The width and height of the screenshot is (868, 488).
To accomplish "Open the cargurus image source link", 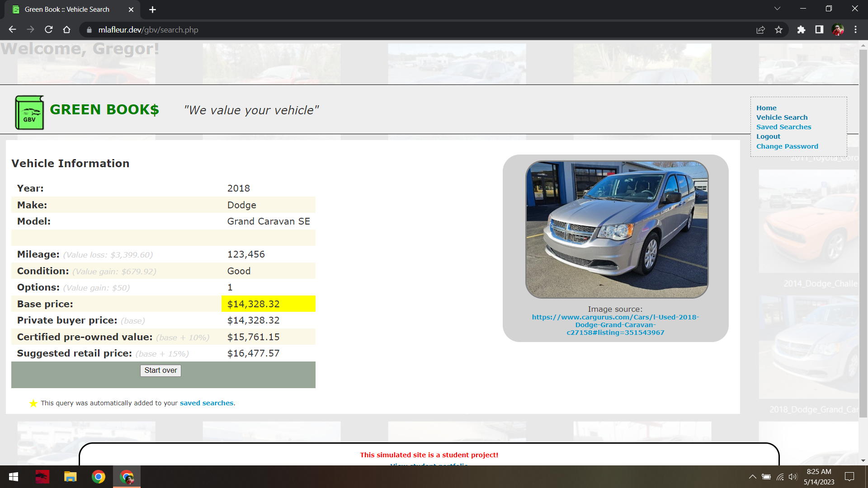I will coord(615,325).
